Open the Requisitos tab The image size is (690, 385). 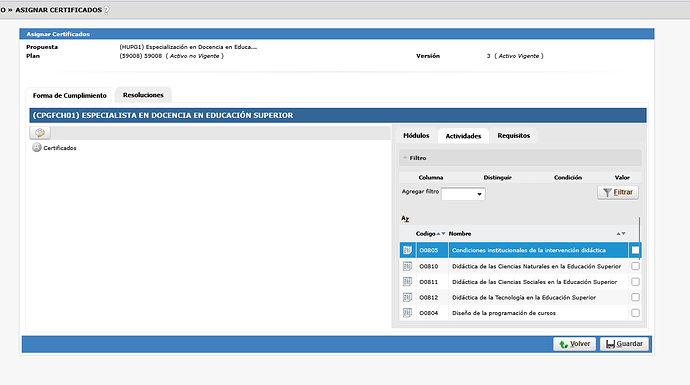pyautogui.click(x=514, y=136)
